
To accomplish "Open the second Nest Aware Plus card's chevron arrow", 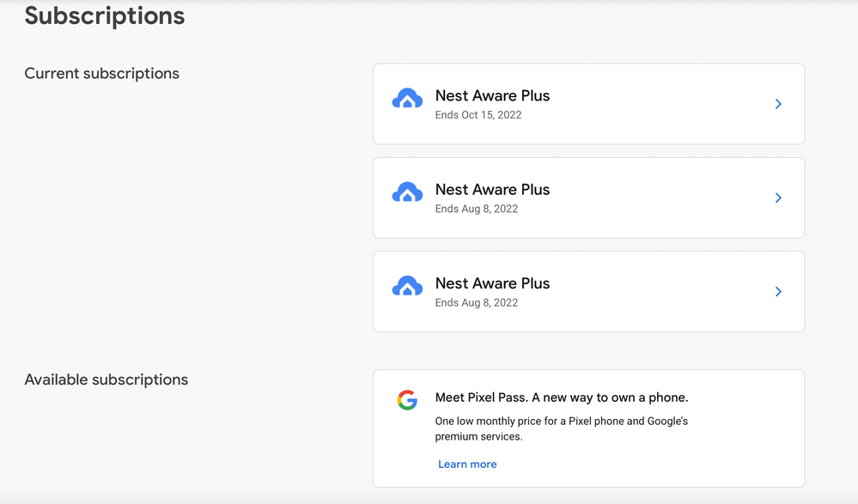I will tap(778, 197).
